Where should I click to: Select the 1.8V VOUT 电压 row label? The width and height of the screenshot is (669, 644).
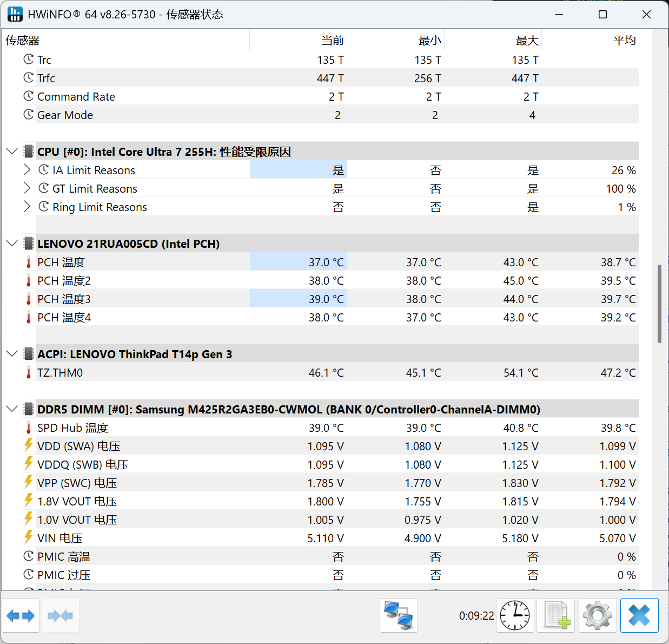click(x=77, y=502)
